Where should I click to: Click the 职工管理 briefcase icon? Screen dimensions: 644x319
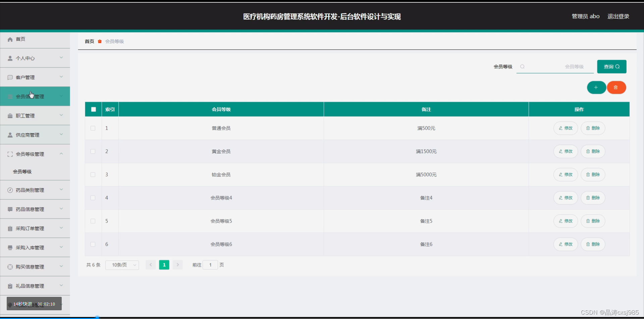tap(10, 116)
